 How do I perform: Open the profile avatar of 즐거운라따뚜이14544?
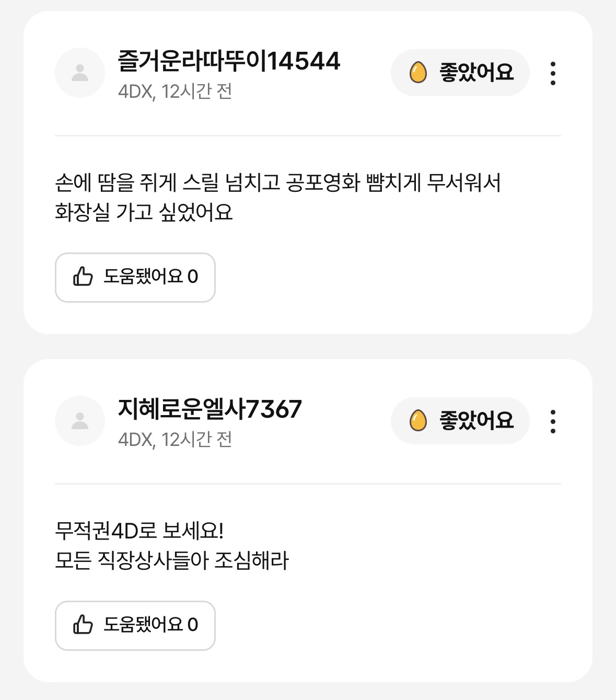pyautogui.click(x=80, y=73)
